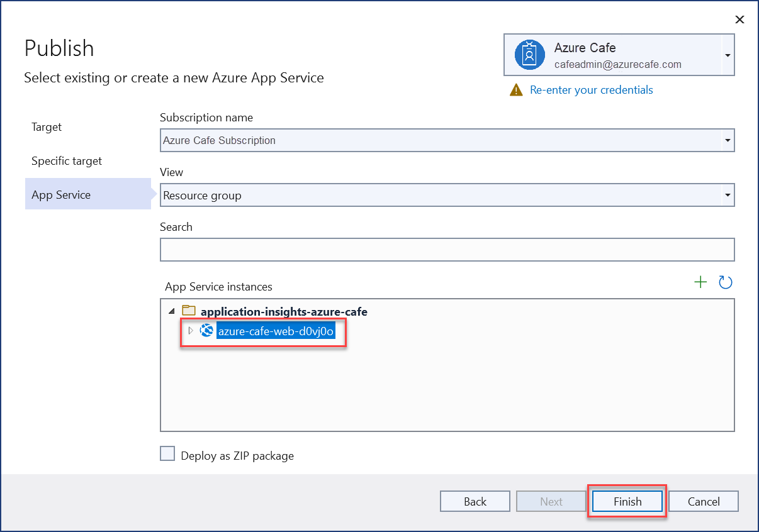Screen dimensions: 759x532
Task: Click the disabled Next button
Action: click(x=551, y=501)
